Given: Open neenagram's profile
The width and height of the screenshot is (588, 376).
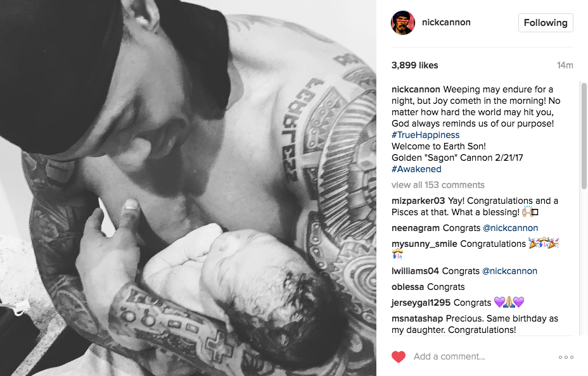Looking at the screenshot, I should tap(416, 228).
